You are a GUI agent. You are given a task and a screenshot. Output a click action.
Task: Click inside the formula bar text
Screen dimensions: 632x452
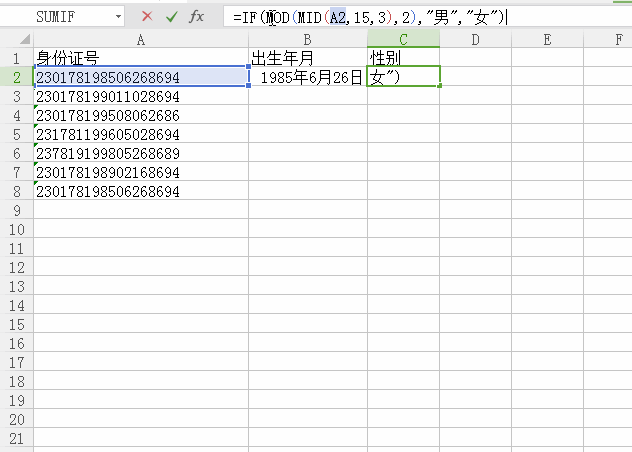coord(427,17)
